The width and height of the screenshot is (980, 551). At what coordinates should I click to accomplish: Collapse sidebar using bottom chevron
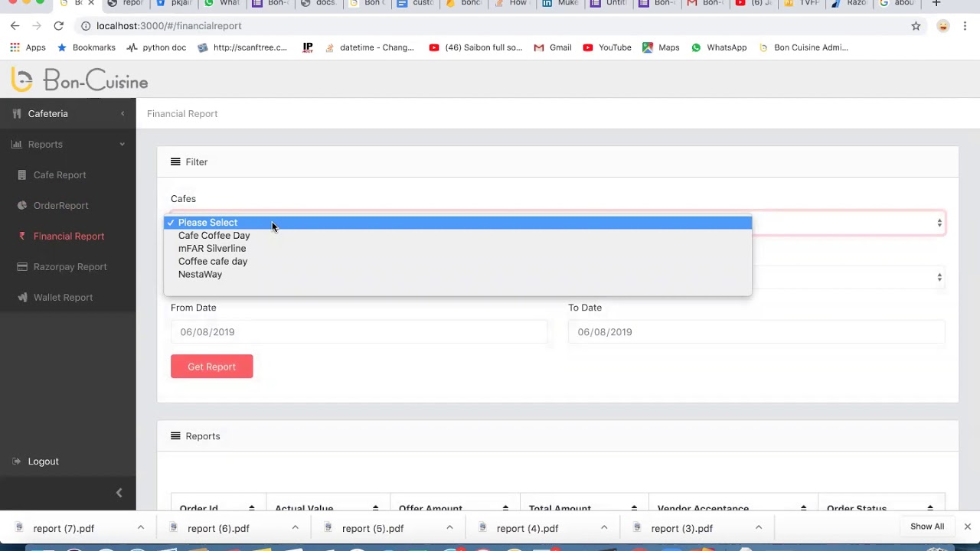coord(119,493)
